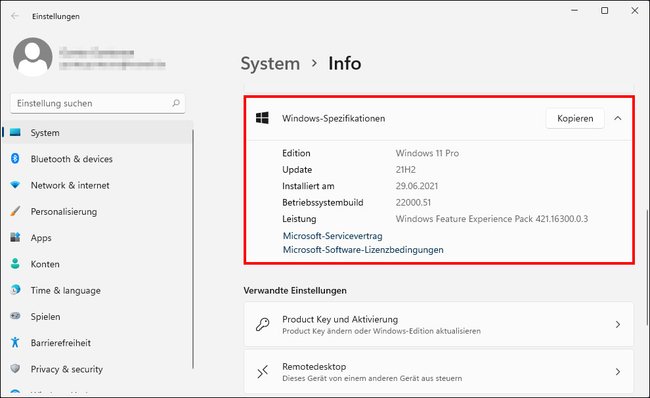The width and height of the screenshot is (650, 398).
Task: Select the System monitor icon
Action: coord(15,133)
